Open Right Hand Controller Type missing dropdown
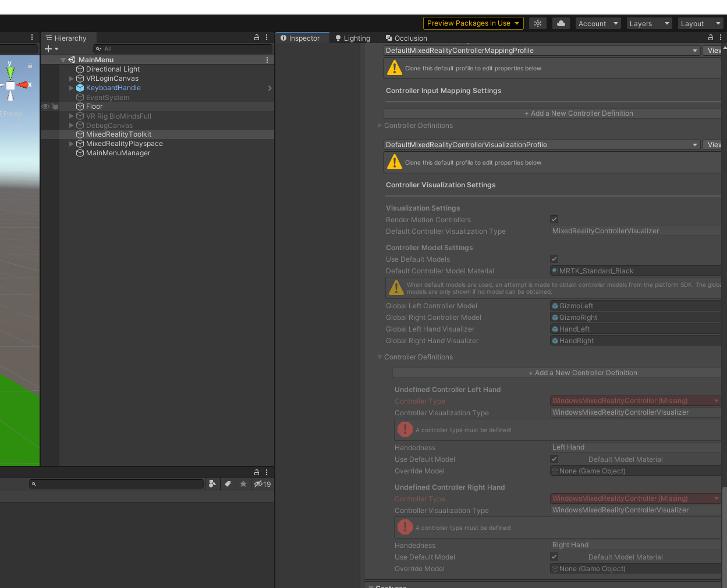Image resolution: width=727 pixels, height=588 pixels. click(636, 498)
